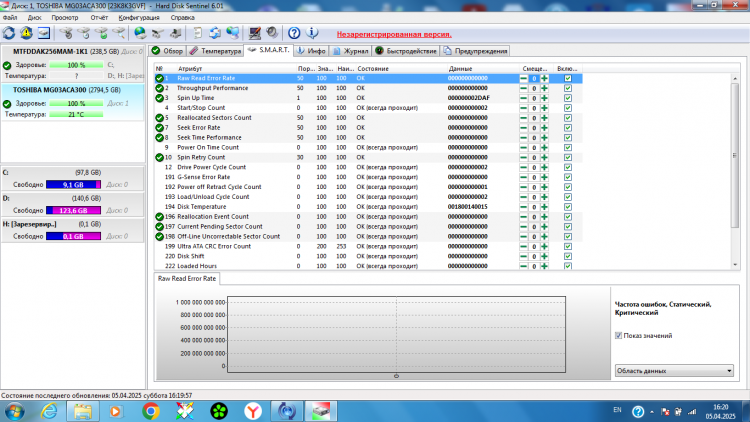This screenshot has width=750, height=422.
Task: Click the EN language indicator in tray
Action: point(618,410)
